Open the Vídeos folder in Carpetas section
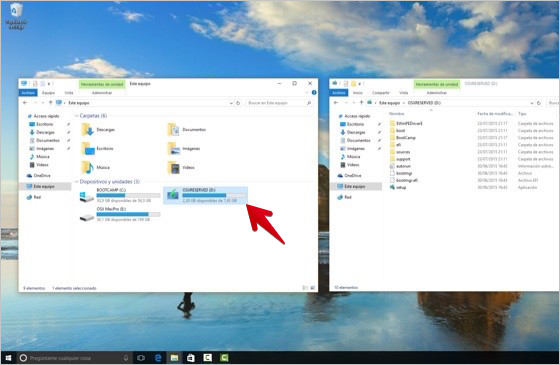560x365 pixels. tap(181, 168)
